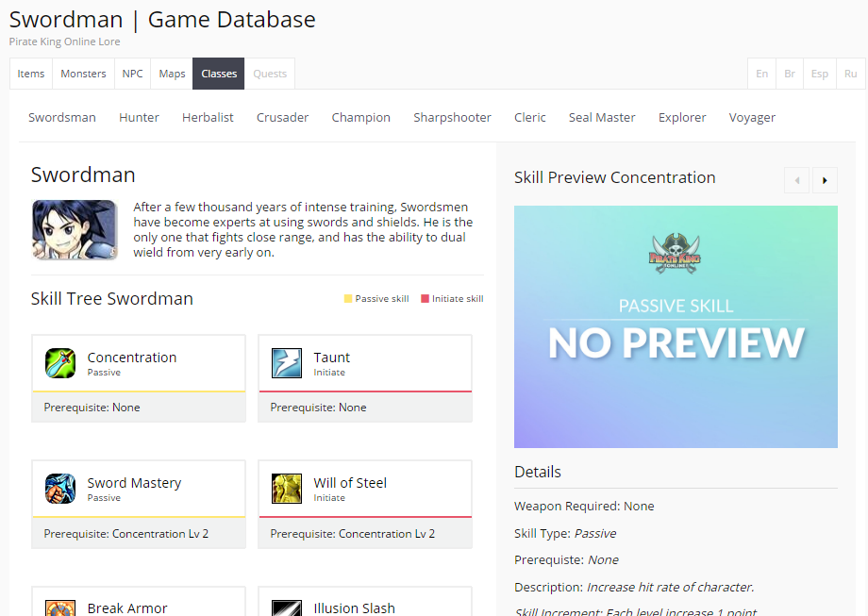Select the Illusion Slash skill name

tap(355, 608)
